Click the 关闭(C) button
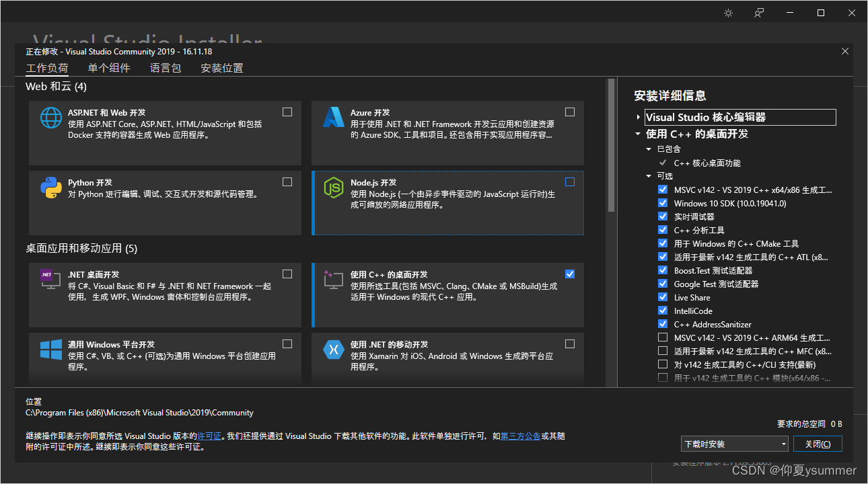 (x=818, y=444)
